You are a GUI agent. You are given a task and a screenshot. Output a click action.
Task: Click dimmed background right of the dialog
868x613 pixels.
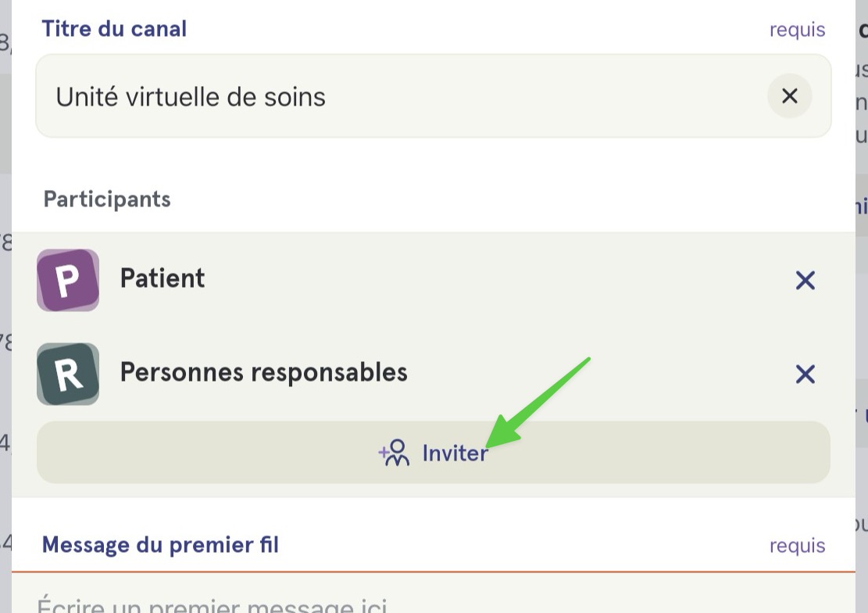point(861,306)
